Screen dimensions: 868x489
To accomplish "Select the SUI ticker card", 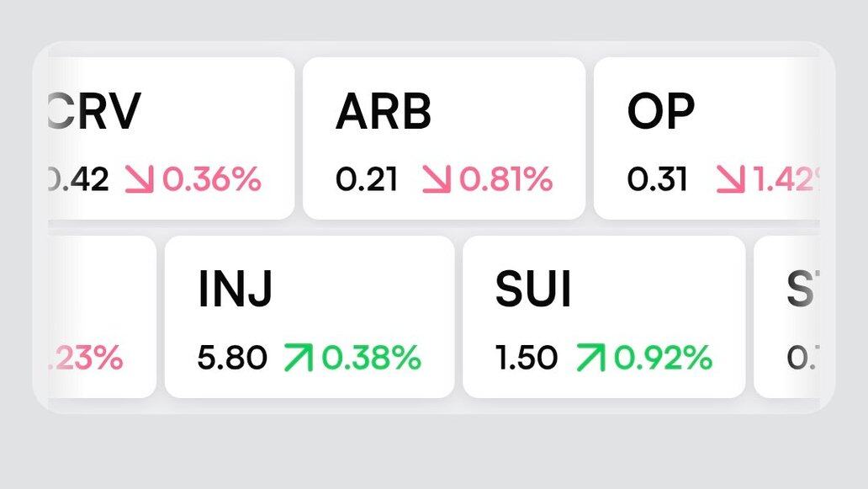I will point(603,316).
